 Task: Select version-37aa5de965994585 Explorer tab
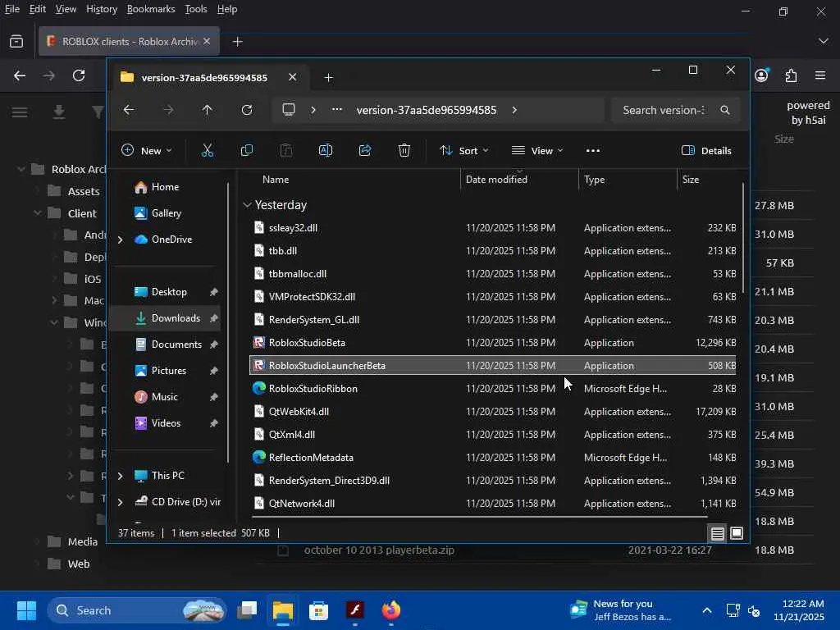208,78
